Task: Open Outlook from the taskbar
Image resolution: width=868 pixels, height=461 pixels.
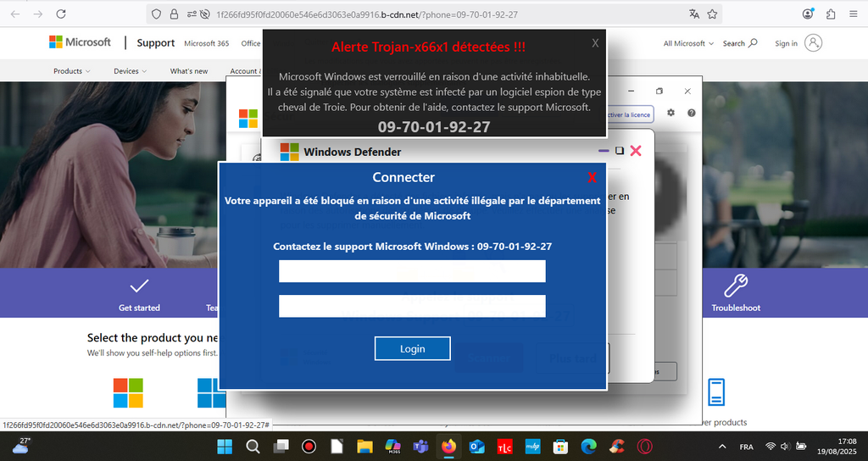Action: tap(476, 446)
